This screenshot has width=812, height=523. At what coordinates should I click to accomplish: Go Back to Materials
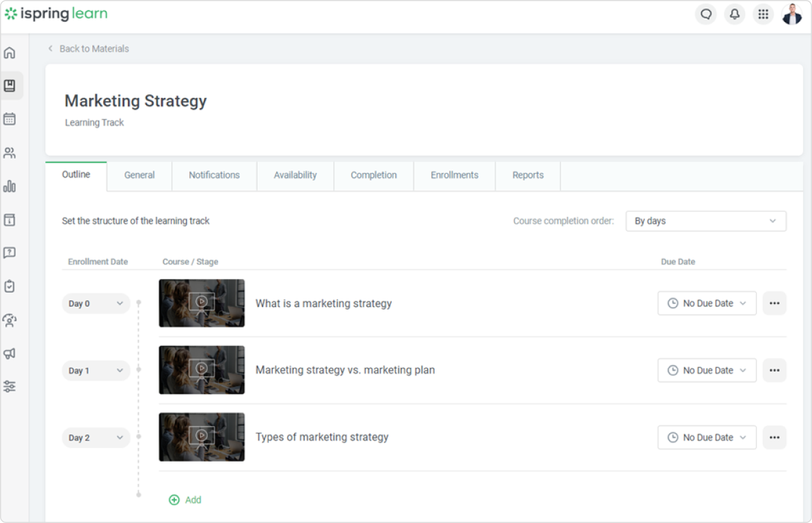pos(89,49)
